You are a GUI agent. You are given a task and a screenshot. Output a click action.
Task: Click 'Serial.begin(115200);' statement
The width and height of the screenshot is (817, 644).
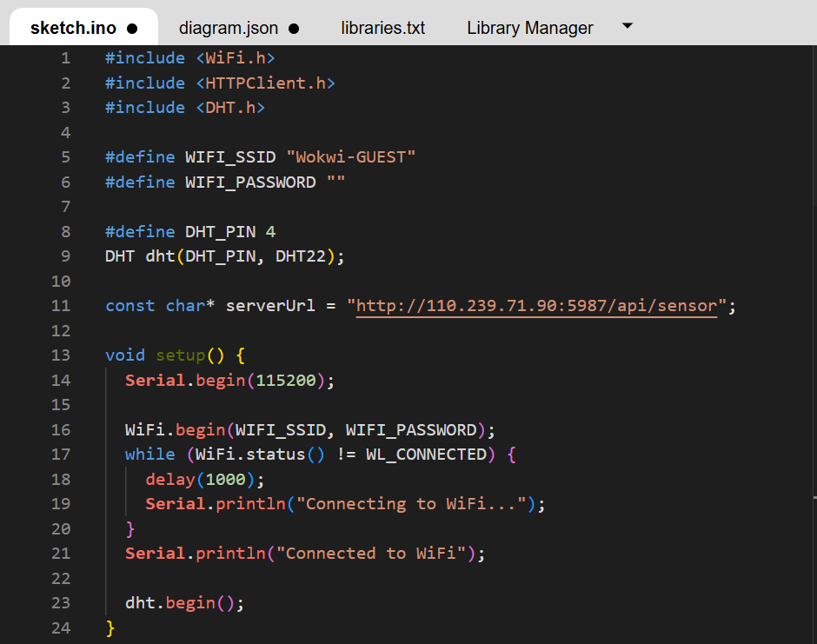click(x=229, y=381)
